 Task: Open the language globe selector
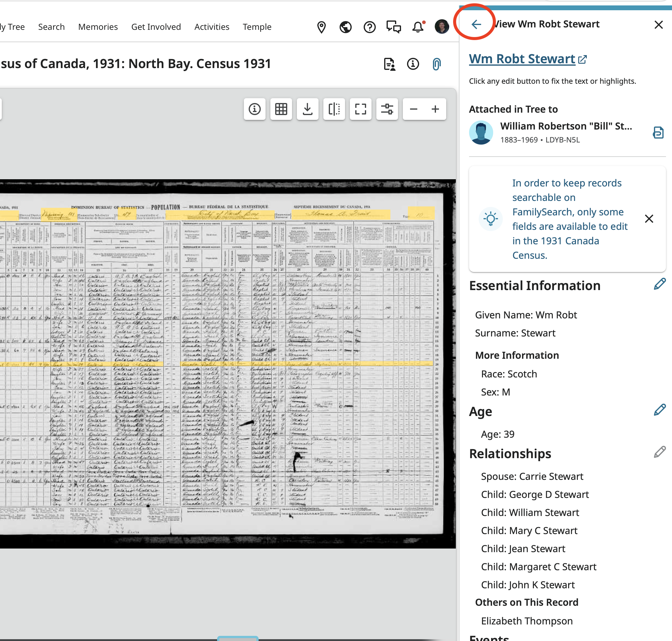(x=346, y=27)
